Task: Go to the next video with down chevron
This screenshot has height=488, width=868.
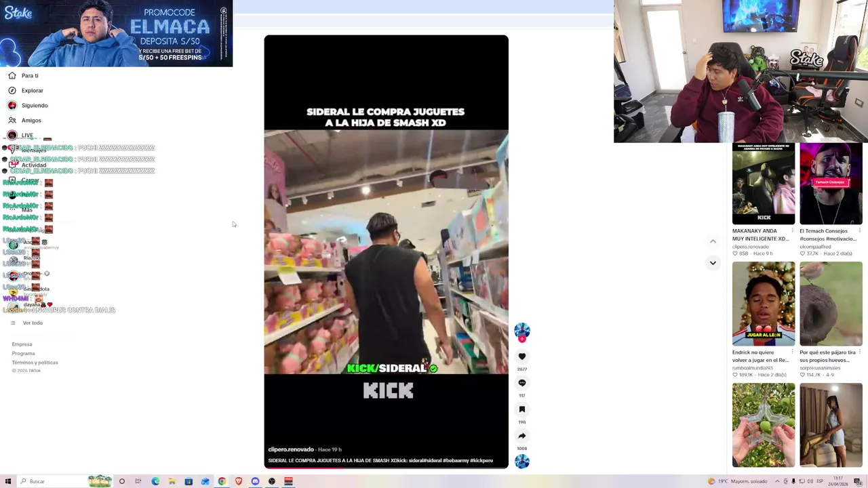Action: click(713, 263)
